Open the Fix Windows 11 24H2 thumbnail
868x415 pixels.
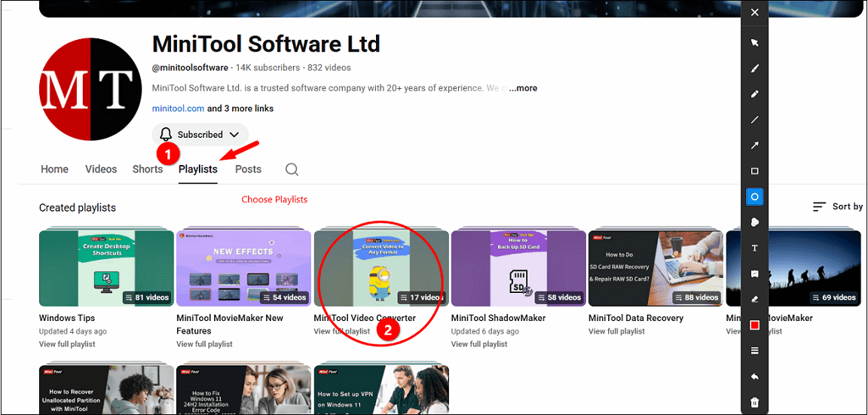click(x=243, y=389)
